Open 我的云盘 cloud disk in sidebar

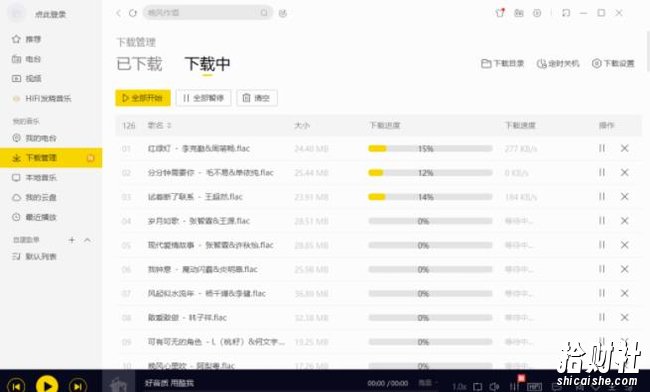(34, 197)
